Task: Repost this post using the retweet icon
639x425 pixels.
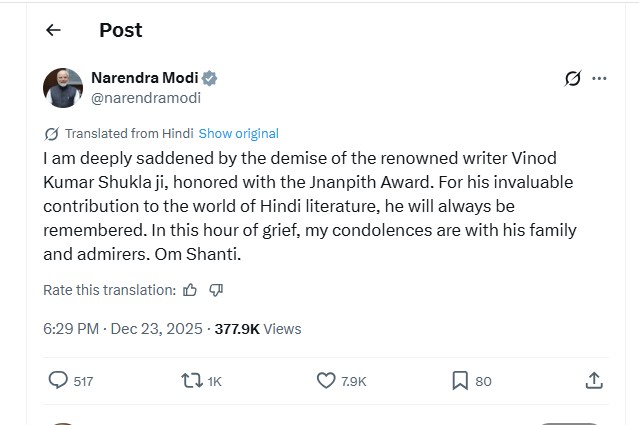Action: (x=190, y=380)
